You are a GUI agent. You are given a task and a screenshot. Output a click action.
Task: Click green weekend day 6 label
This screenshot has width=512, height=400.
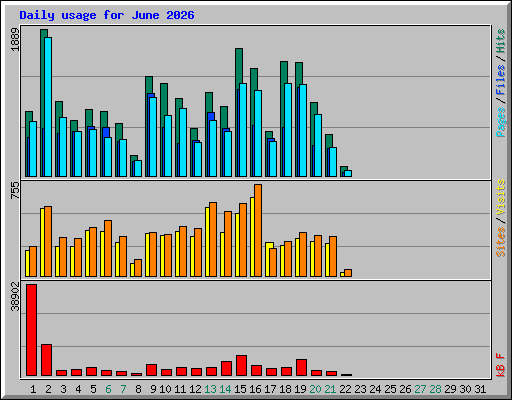[x=108, y=389]
